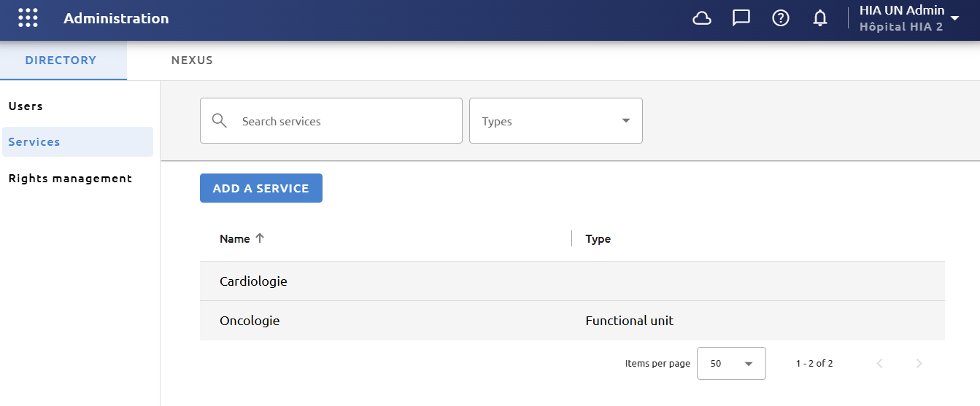Click the search magnifier icon
The height and width of the screenshot is (406, 980).
219,120
